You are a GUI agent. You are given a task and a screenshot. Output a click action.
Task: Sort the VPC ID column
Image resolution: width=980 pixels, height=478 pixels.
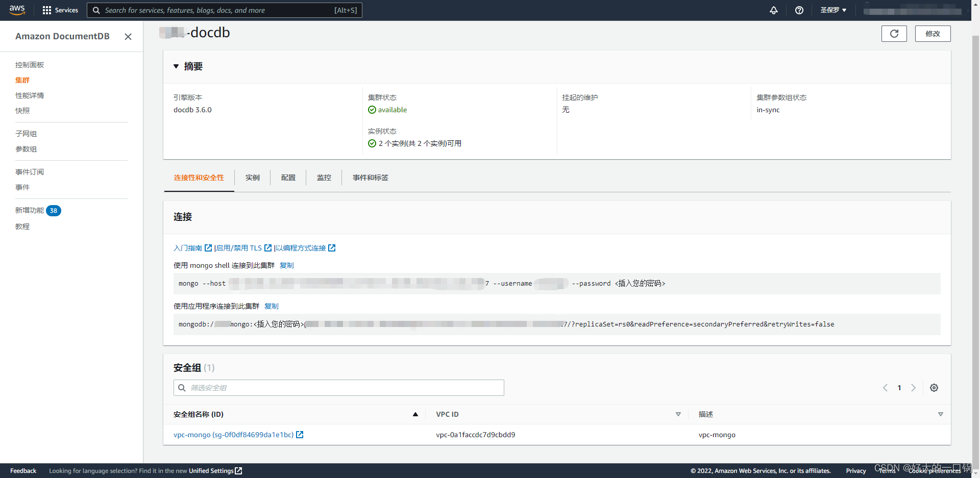(678, 414)
